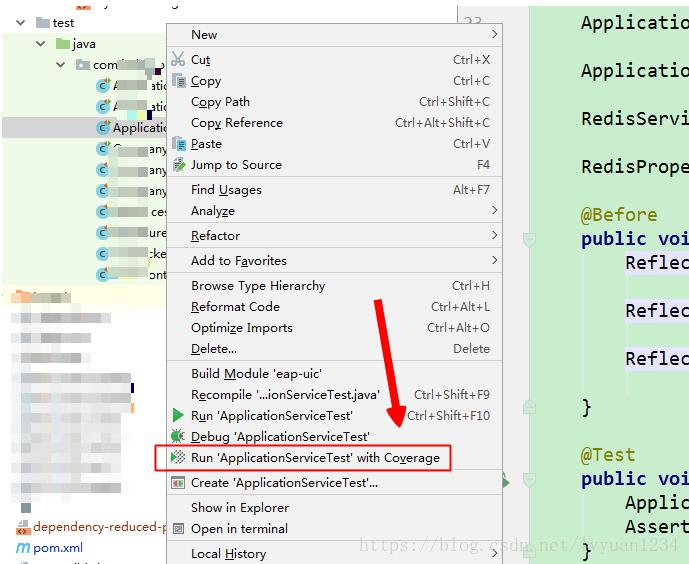The width and height of the screenshot is (689, 564).
Task: Click the Create configuration icon
Action: click(x=178, y=483)
